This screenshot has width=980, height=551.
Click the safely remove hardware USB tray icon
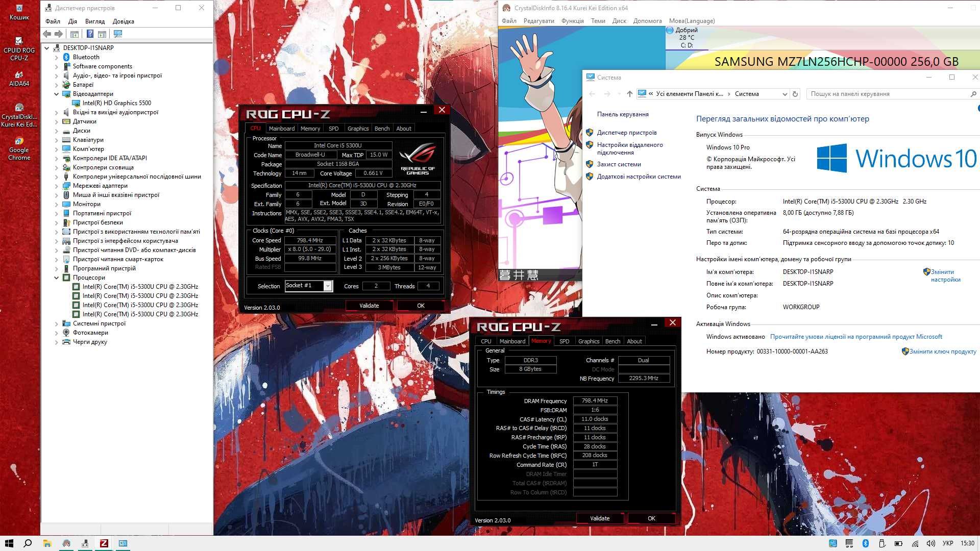point(882,543)
